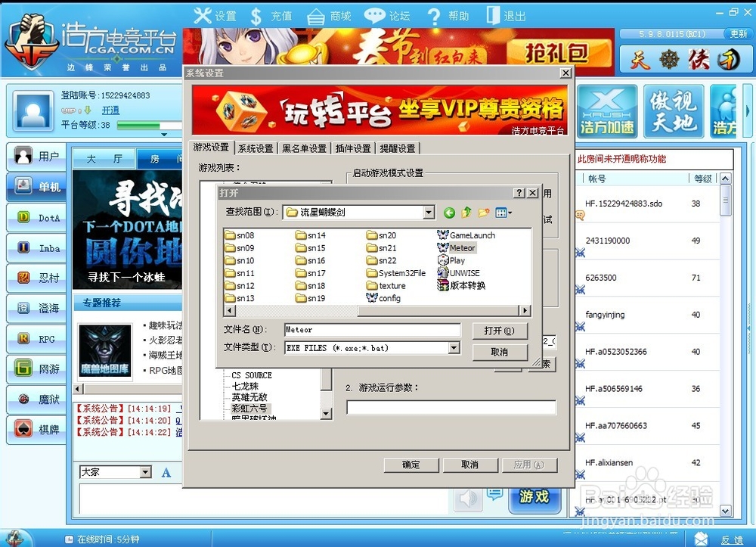Open the System32File folder
756x547 pixels.
pos(396,273)
